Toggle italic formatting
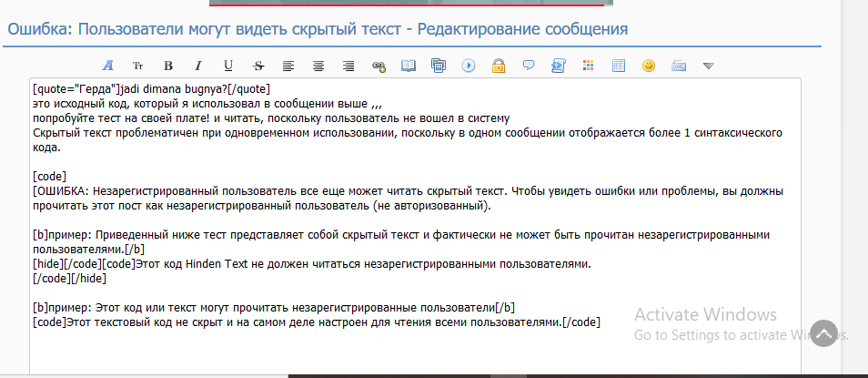The height and width of the screenshot is (378, 868). coord(198,66)
